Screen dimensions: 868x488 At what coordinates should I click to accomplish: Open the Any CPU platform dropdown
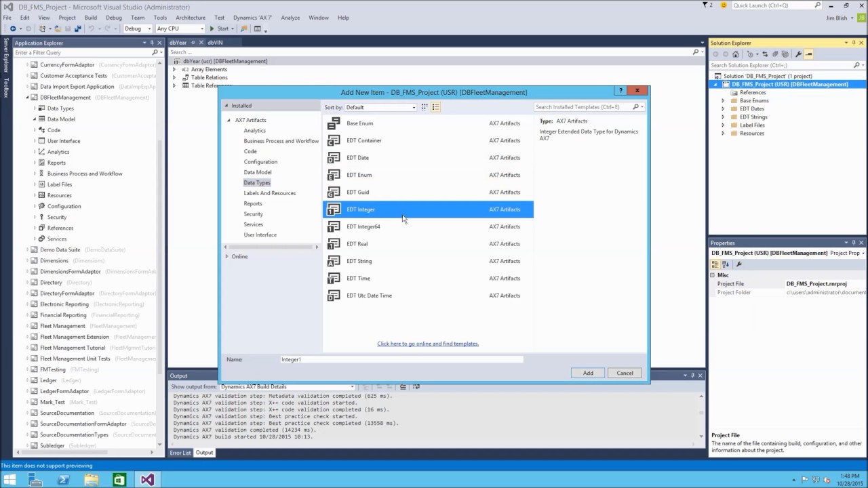tap(180, 28)
